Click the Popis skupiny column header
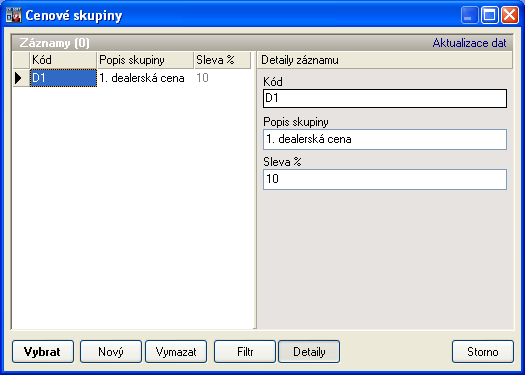The width and height of the screenshot is (525, 375). [x=145, y=60]
